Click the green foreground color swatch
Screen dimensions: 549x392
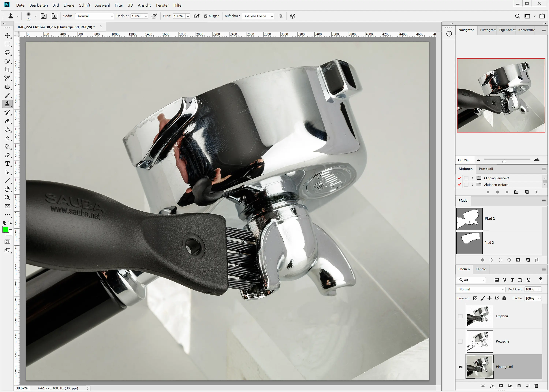(5, 229)
